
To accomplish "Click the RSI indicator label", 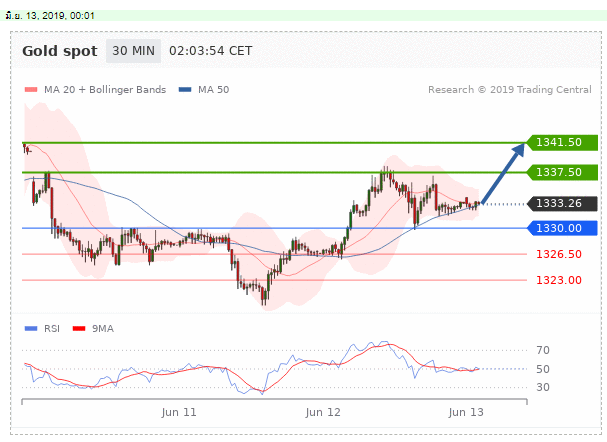I will pyautogui.click(x=52, y=329).
